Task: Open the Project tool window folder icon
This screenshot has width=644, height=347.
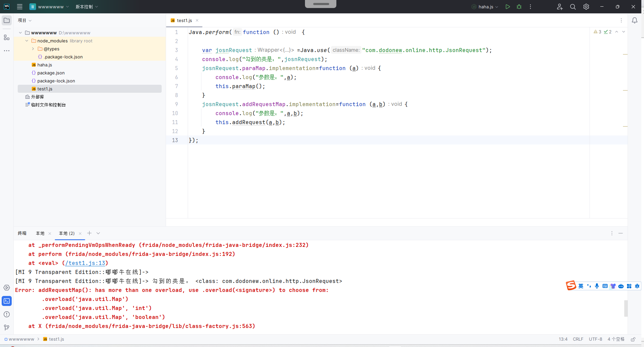Action: point(7,20)
